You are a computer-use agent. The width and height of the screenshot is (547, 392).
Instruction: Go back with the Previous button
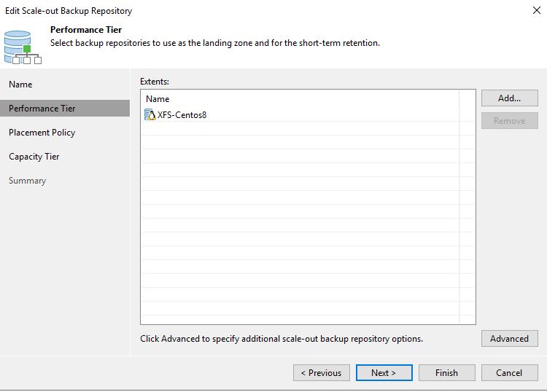pos(322,373)
